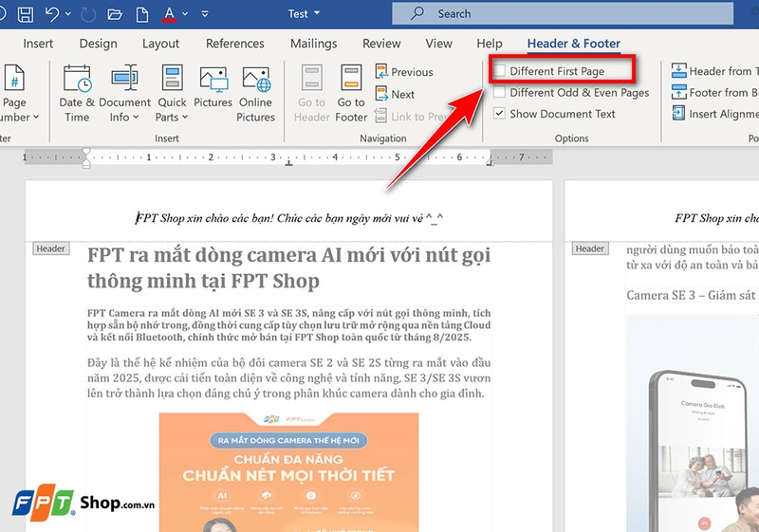Expand Font Color dropdown arrow
759x532 pixels.
point(185,14)
